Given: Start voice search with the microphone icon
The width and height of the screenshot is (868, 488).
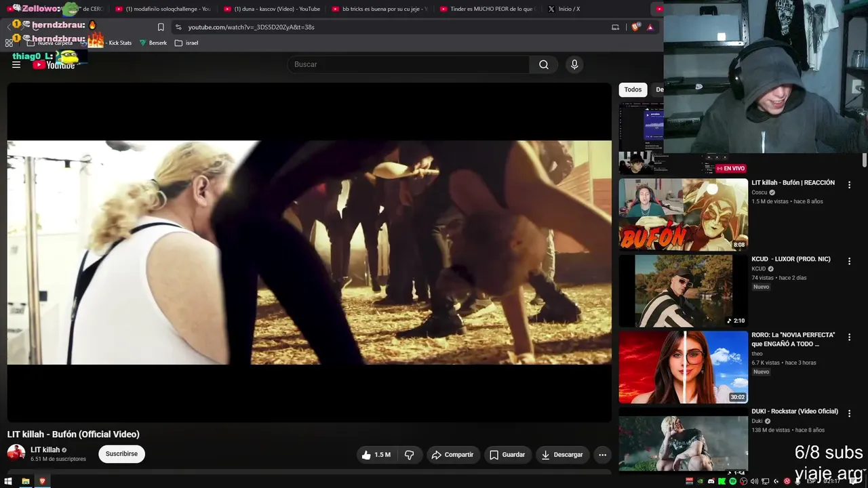Looking at the screenshot, I should tap(574, 64).
